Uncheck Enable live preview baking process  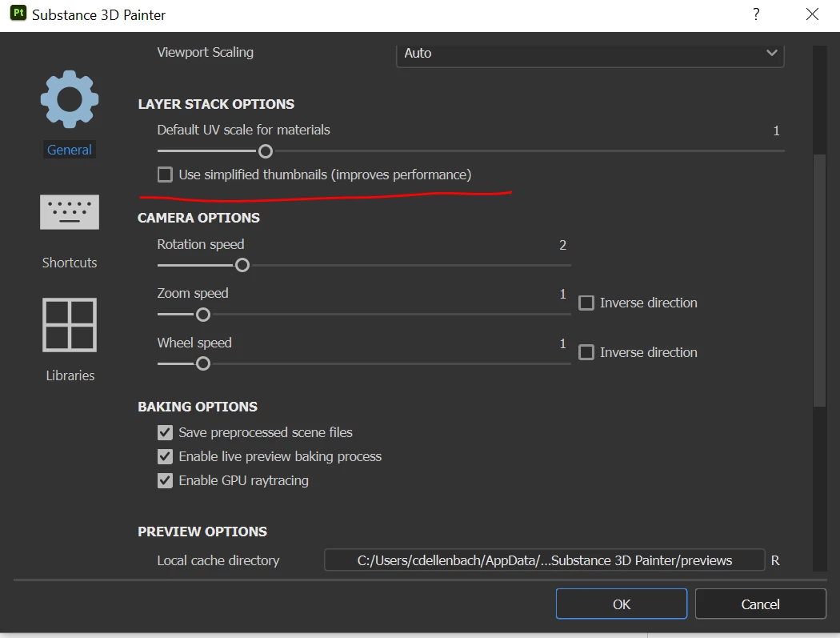click(x=165, y=456)
